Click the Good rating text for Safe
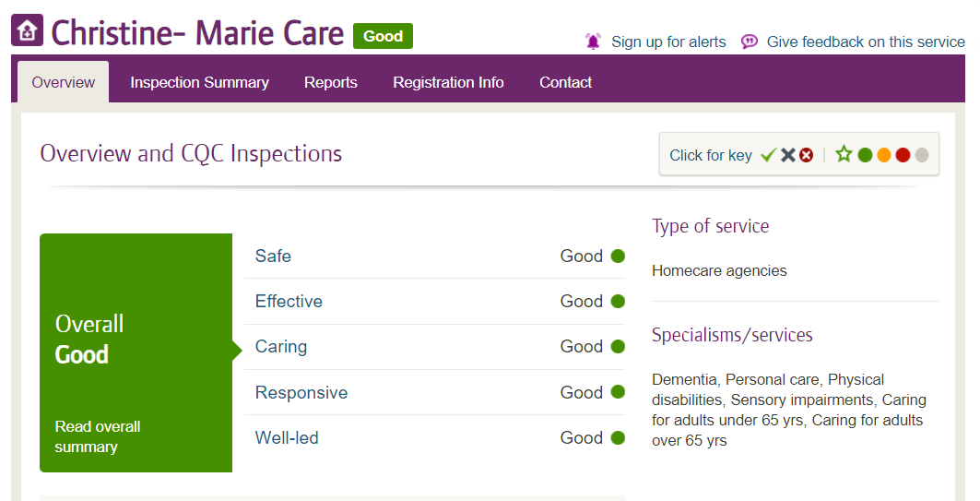This screenshot has width=980, height=501. pos(581,256)
